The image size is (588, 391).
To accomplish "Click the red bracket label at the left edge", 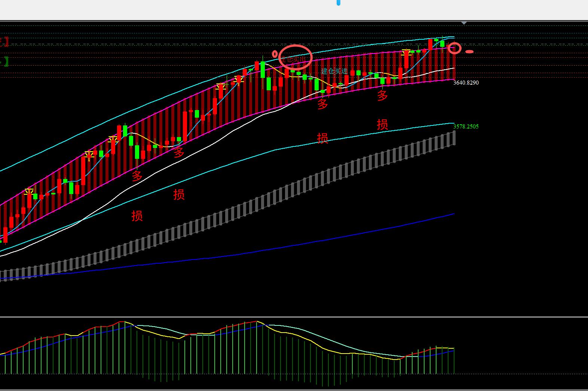I will (4, 42).
